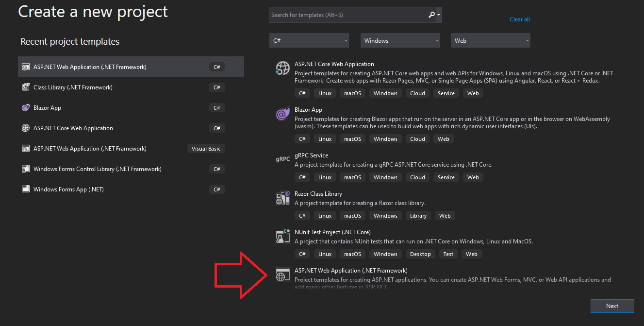This screenshot has width=644, height=326.
Task: Expand the search history dropdown arrow
Action: 439,15
